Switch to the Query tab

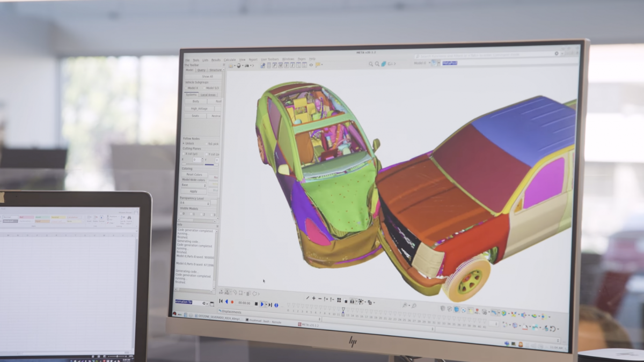201,70
